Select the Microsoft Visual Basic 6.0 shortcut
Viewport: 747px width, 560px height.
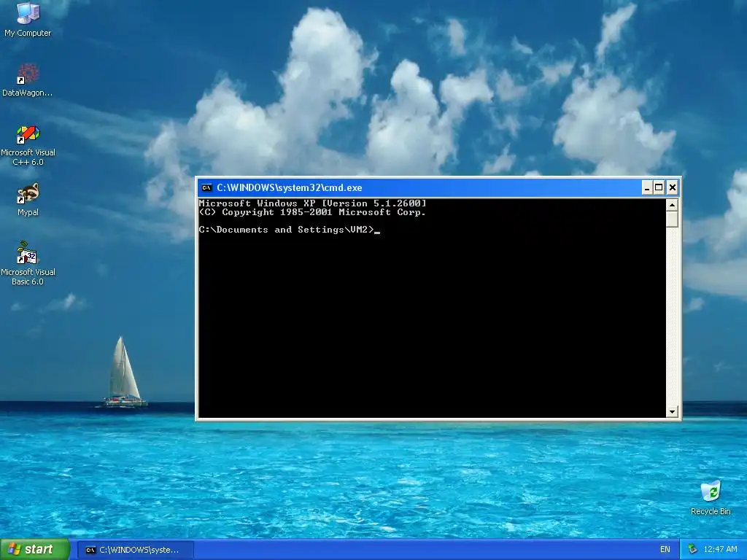pos(28,263)
